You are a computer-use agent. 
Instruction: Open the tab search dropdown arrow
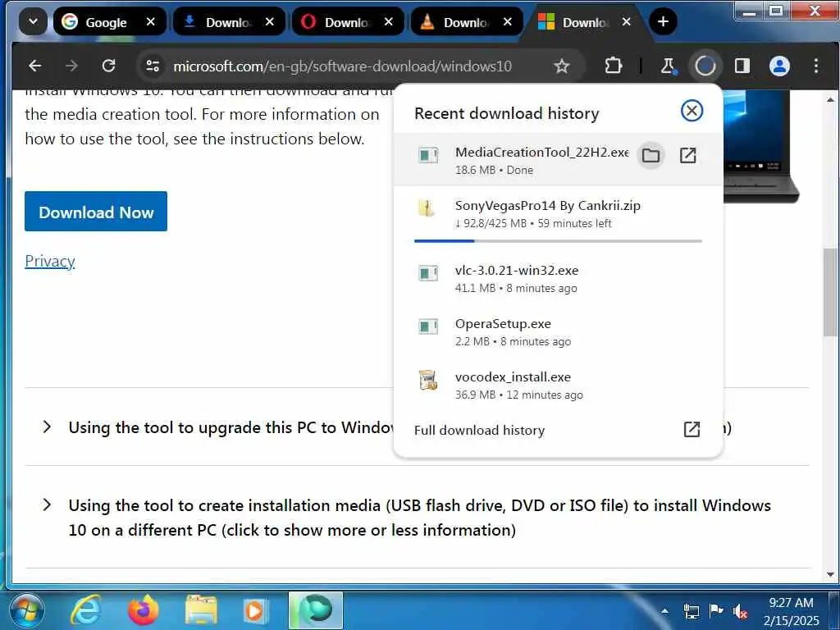(x=33, y=22)
